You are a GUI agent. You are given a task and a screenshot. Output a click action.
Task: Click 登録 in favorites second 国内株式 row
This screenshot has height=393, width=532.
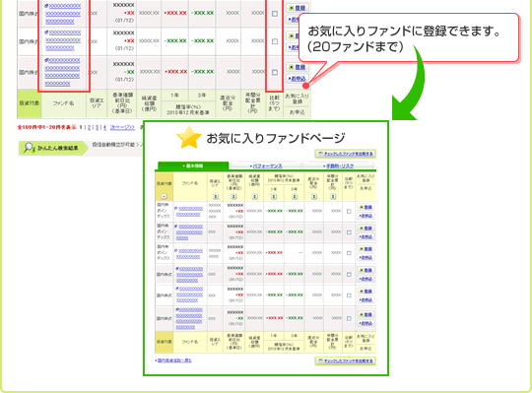[x=366, y=291]
